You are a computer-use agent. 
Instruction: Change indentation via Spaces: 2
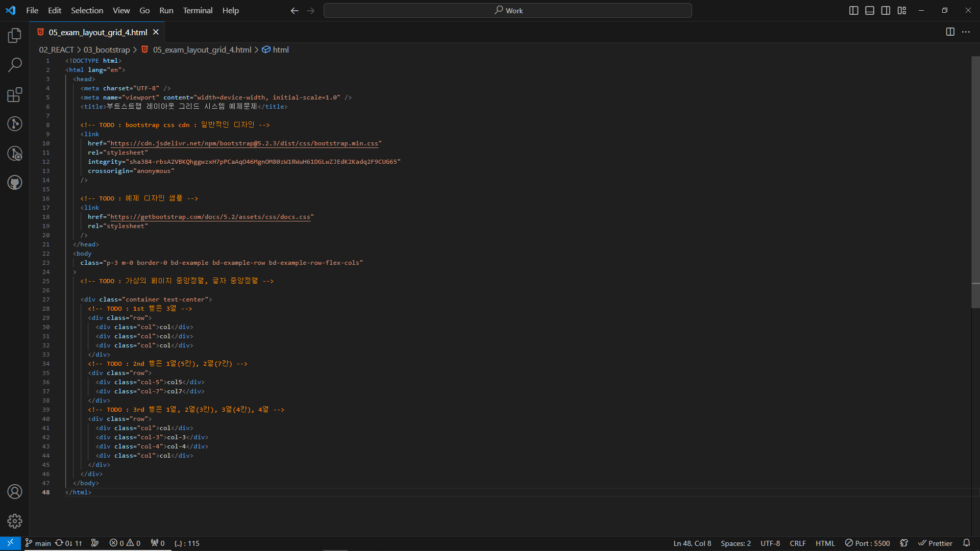[x=736, y=543]
